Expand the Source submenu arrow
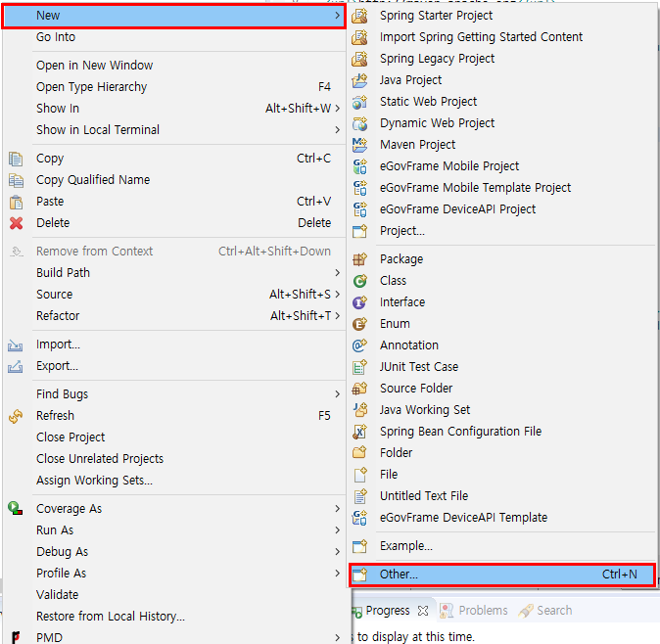Viewport: 660px width, 644px height. [x=337, y=295]
